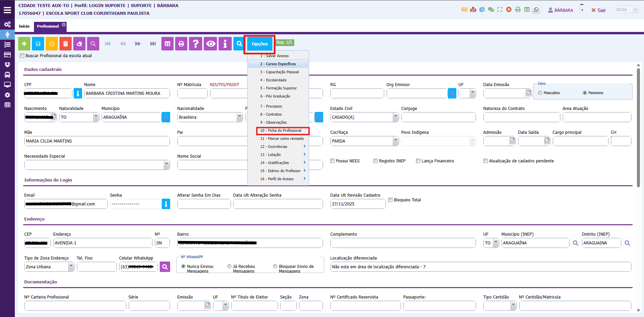Expand the Cor/Raça dropdown
The image size is (644, 317).
[395, 141]
